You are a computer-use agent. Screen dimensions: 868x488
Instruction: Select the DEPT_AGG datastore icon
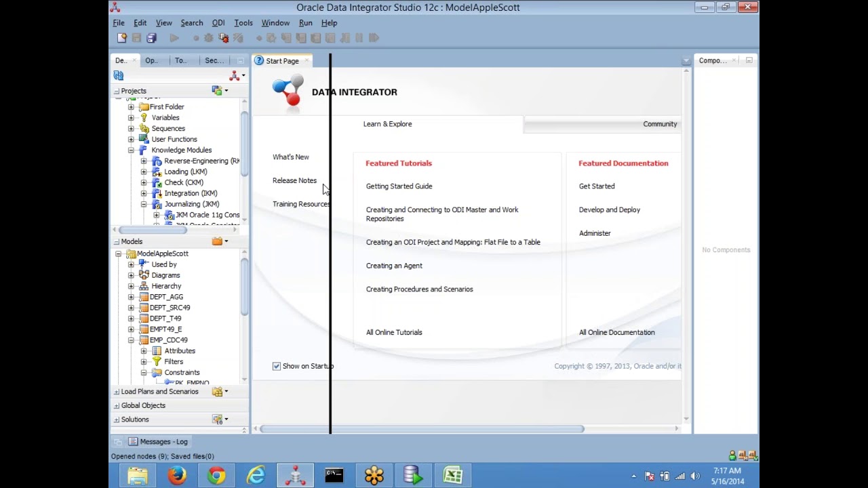click(144, 297)
